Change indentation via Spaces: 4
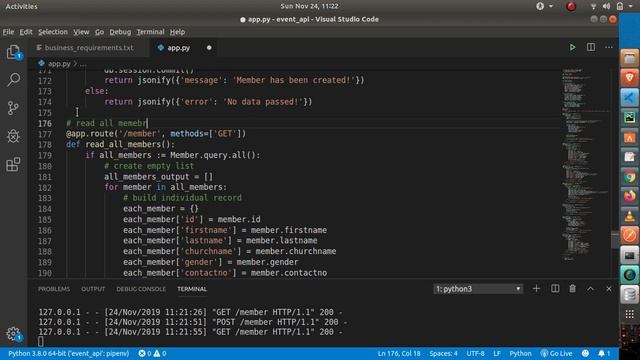The width and height of the screenshot is (640, 360). [443, 353]
